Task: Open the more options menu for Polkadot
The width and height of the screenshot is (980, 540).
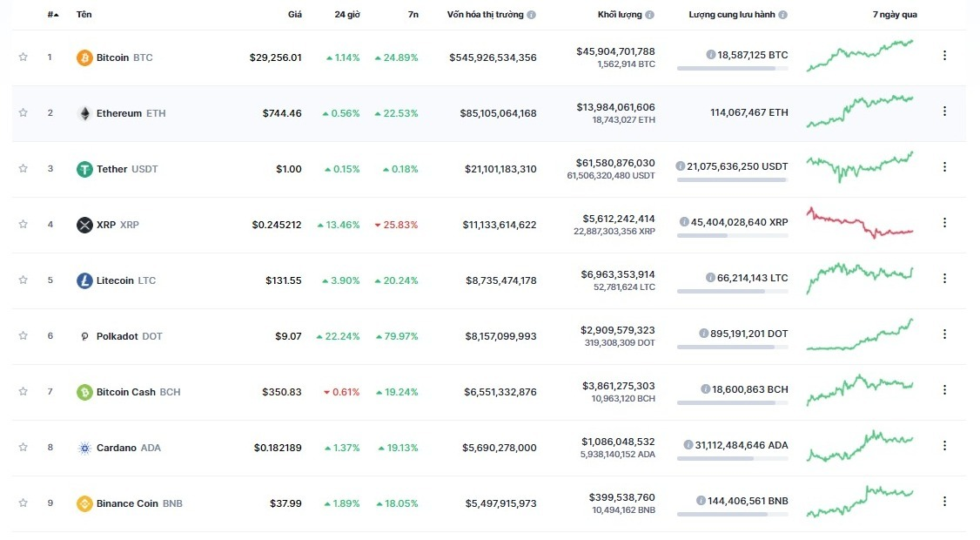Action: [944, 334]
